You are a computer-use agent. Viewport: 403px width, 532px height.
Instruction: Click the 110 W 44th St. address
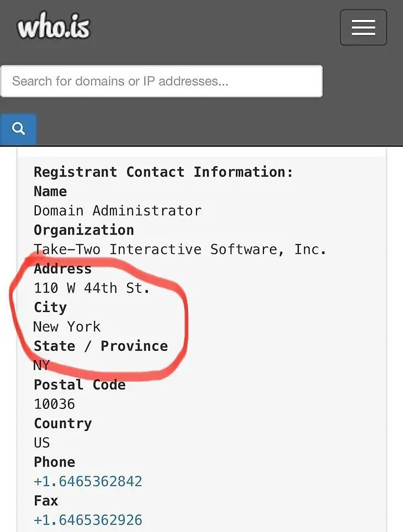[x=92, y=288]
